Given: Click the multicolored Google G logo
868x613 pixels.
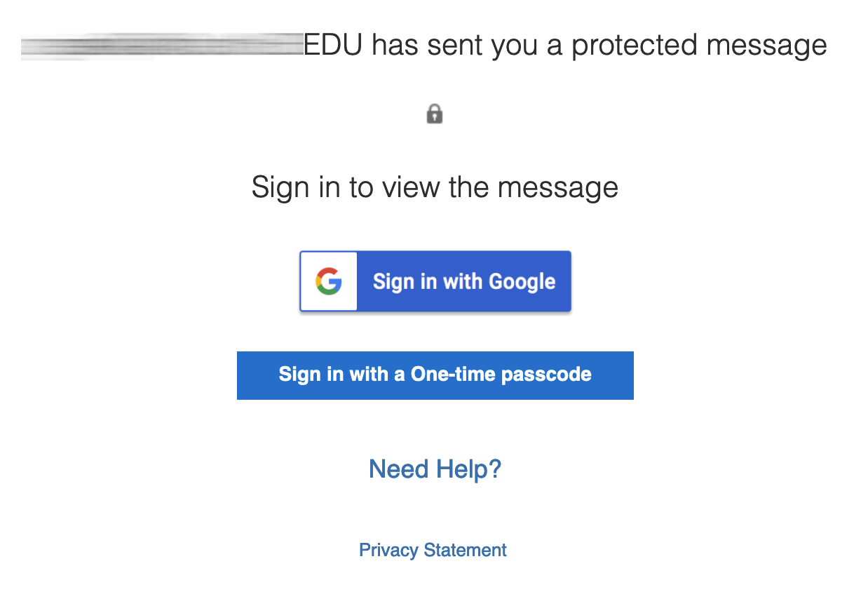Looking at the screenshot, I should pyautogui.click(x=328, y=281).
